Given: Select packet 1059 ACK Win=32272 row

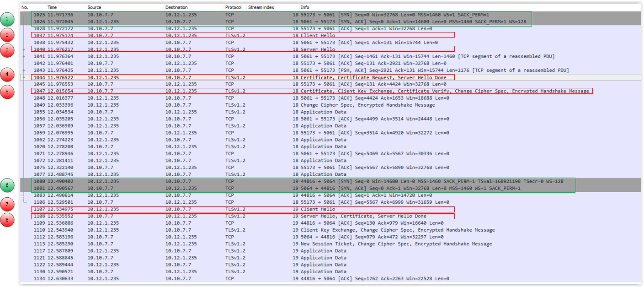Looking at the screenshot, I should click(x=330, y=133).
